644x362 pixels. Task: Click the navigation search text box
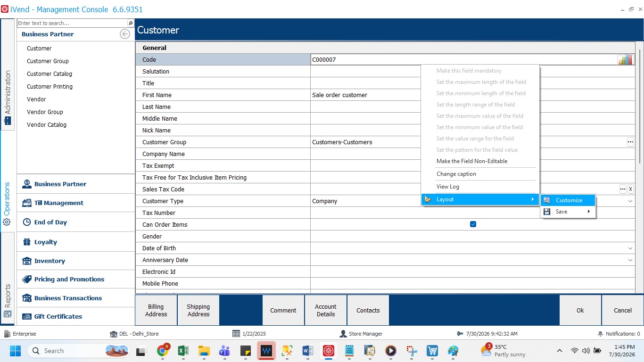72,23
